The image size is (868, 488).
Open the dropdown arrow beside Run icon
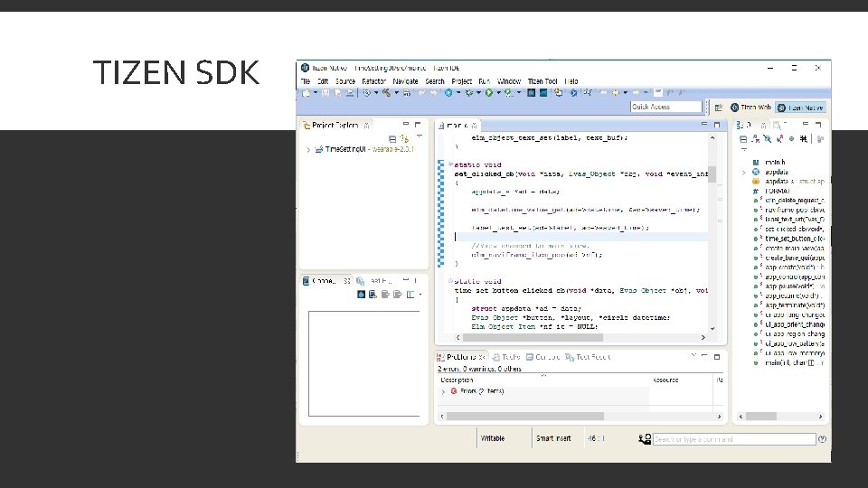(498, 93)
